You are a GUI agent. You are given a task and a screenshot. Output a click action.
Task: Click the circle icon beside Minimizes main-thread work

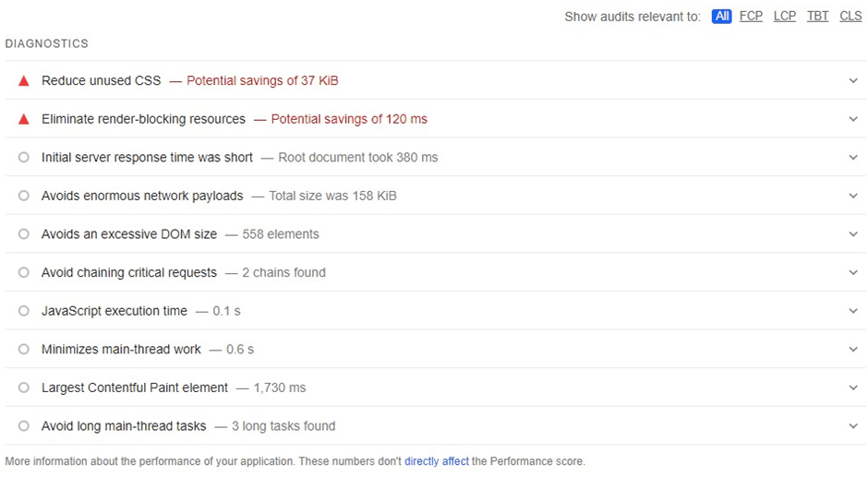23,349
